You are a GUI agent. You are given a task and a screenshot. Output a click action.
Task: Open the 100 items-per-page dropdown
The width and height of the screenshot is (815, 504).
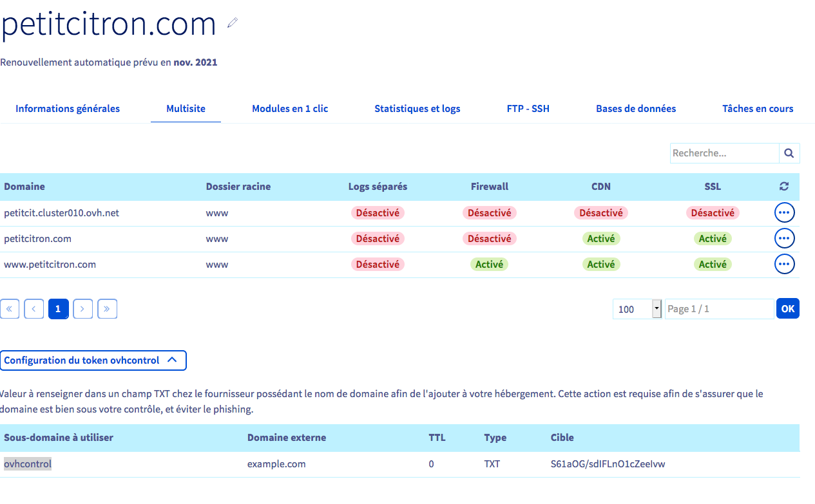click(x=637, y=309)
